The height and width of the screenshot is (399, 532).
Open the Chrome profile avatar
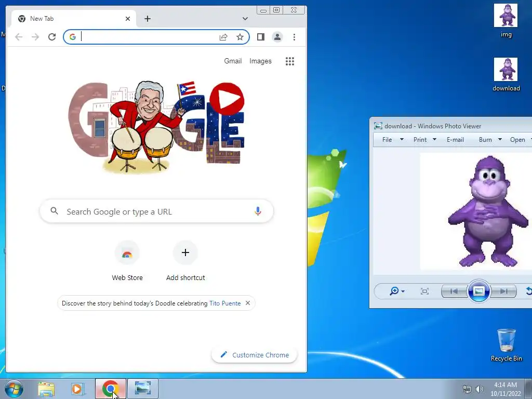pos(277,37)
